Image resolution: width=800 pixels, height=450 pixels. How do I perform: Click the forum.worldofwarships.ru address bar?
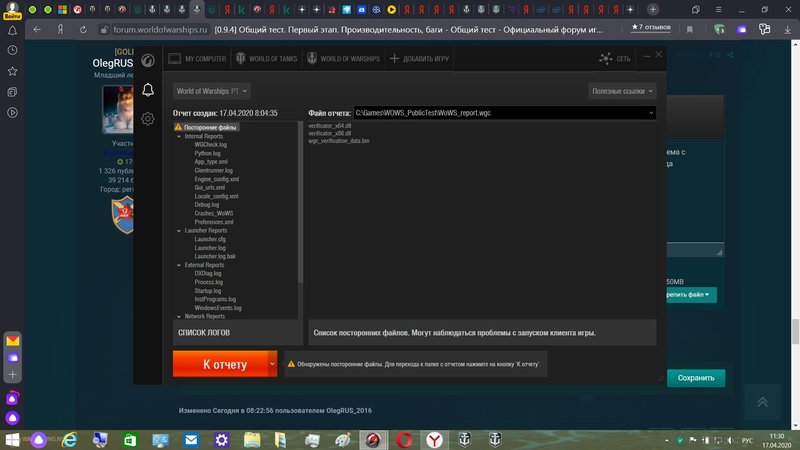[160, 30]
